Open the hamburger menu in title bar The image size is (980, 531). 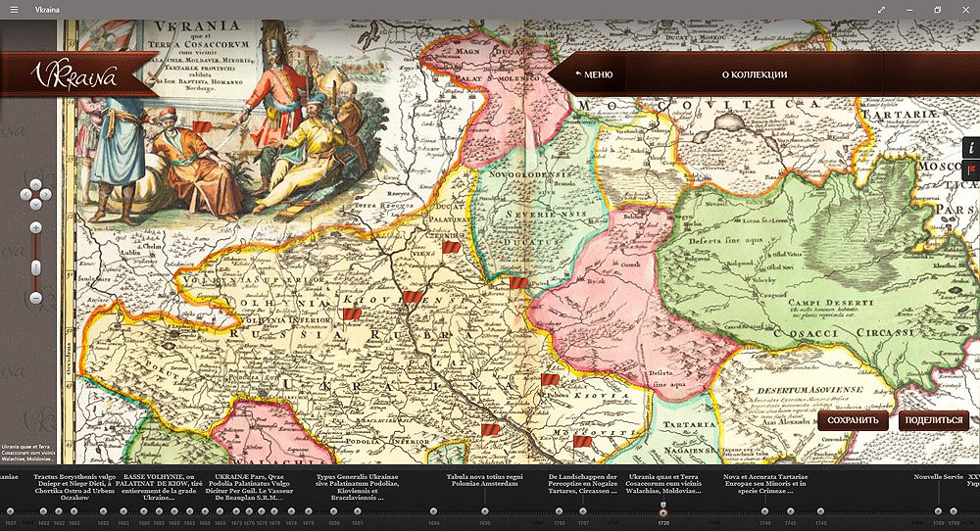[14, 10]
